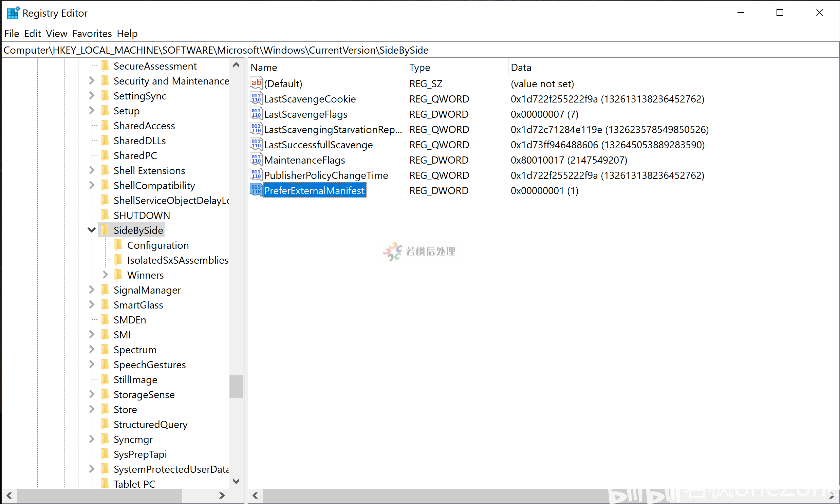Click the tree pane scroll down arrow
The height and width of the screenshot is (504, 840).
tap(236, 481)
